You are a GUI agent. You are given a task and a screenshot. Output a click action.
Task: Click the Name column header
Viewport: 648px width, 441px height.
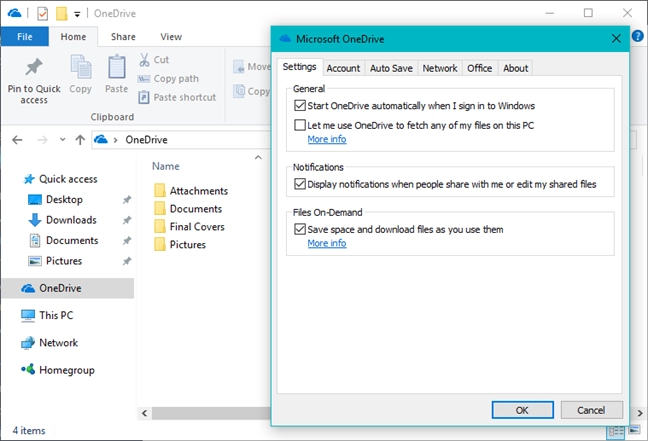166,166
